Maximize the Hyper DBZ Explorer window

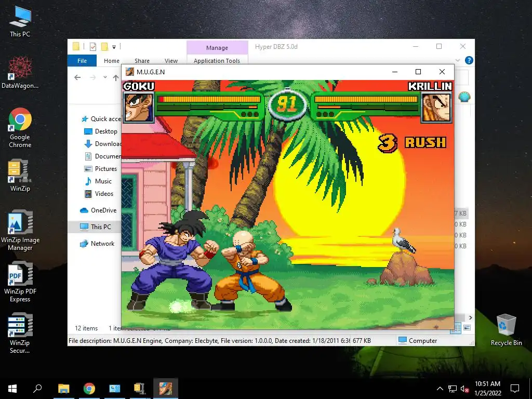click(x=439, y=46)
